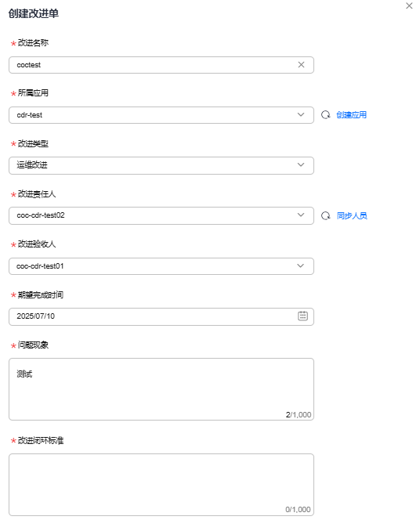Screen dimensions: 420x520
Task: Expand the 改进类型 dropdown arrow
Action: pos(301,164)
